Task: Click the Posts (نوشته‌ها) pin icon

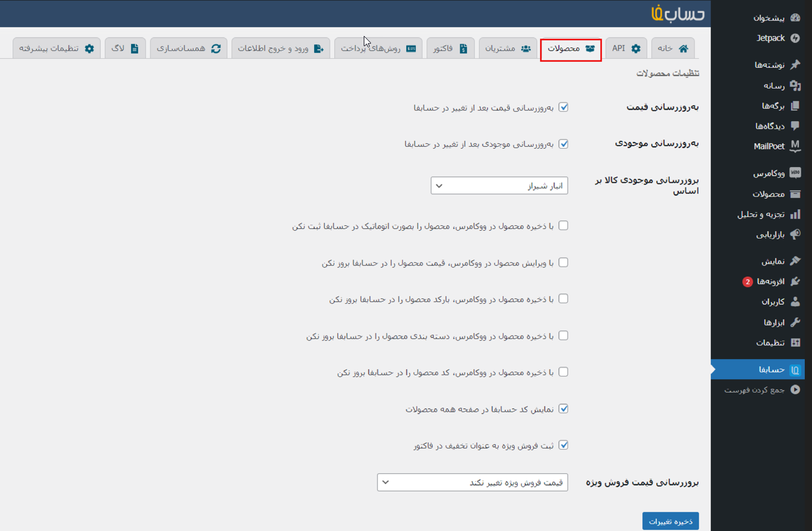Action: tap(795, 65)
